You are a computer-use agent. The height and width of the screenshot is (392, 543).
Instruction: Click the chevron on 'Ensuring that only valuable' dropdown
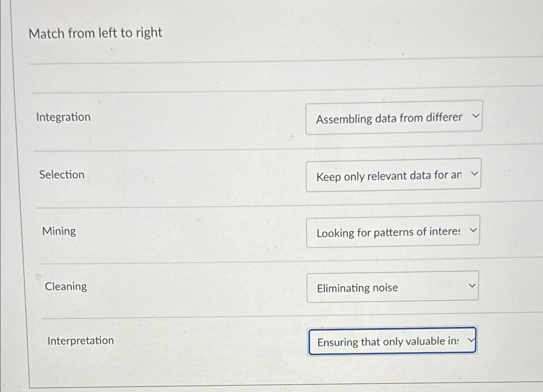pos(471,341)
